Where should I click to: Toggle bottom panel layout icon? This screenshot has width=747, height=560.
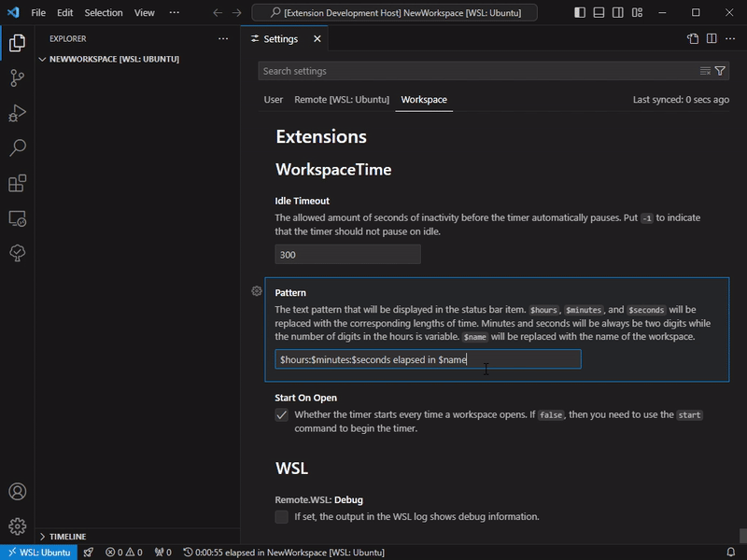click(599, 13)
